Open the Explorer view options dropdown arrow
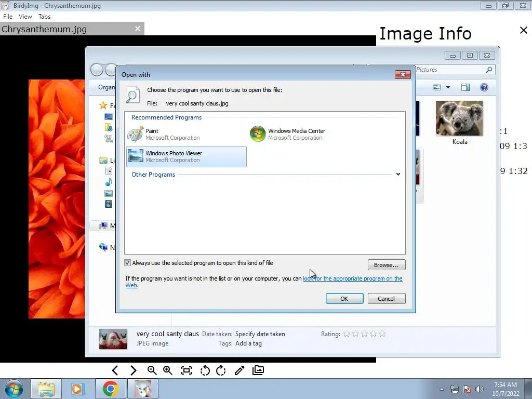Image resolution: width=532 pixels, height=399 pixels. click(448, 87)
